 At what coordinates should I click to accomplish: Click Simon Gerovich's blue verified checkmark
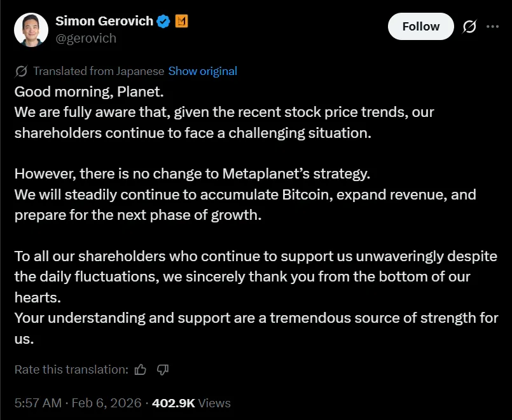coord(162,20)
